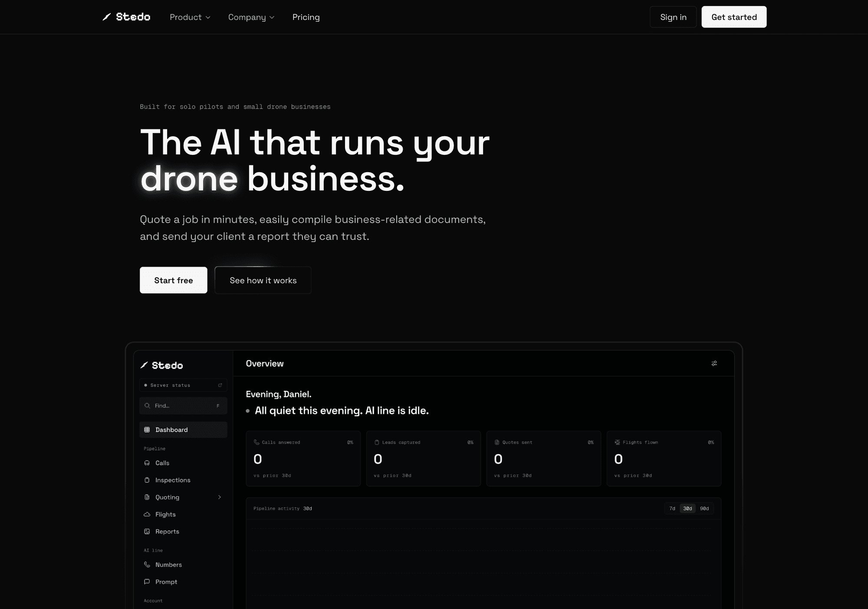Image resolution: width=868 pixels, height=609 pixels.
Task: Click the Calls answered stat card
Action: [303, 458]
